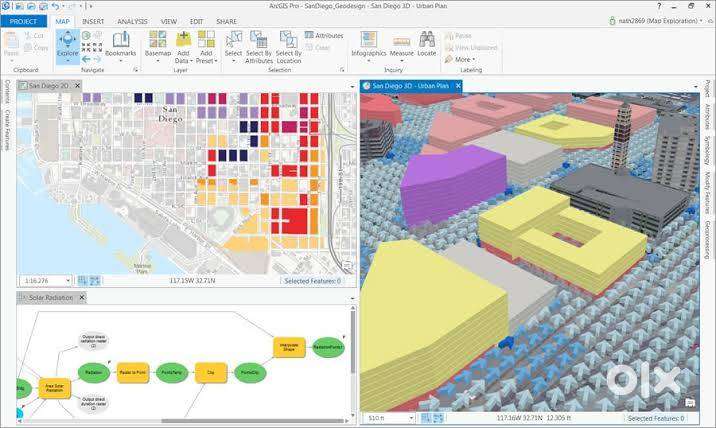Open the Help question mark
716x428 pixels.
click(x=659, y=6)
